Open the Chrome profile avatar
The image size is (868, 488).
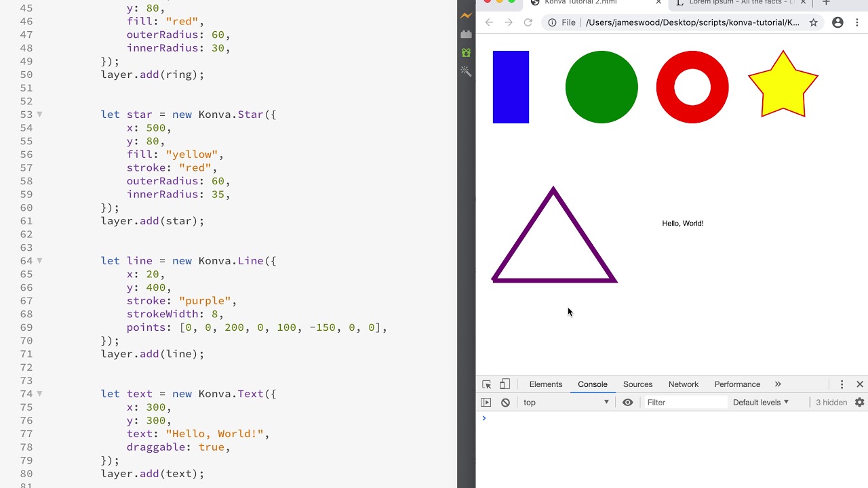(x=837, y=22)
